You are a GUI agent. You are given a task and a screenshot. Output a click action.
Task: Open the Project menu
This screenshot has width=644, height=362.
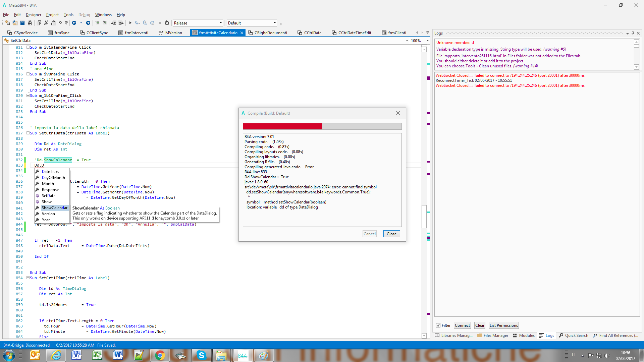(x=52, y=15)
